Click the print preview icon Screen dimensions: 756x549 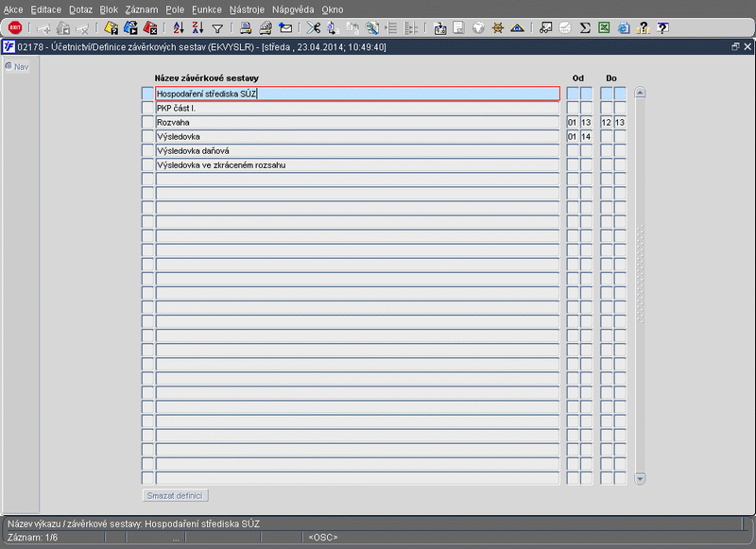[x=266, y=28]
